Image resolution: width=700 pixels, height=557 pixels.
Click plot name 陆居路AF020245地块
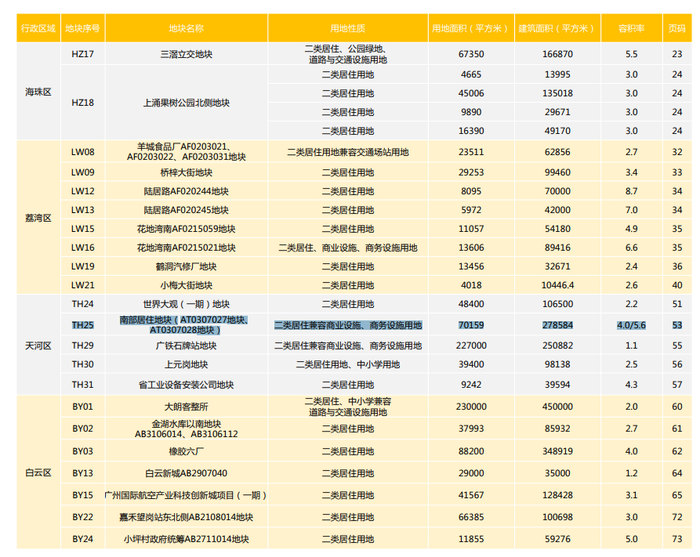point(186,210)
